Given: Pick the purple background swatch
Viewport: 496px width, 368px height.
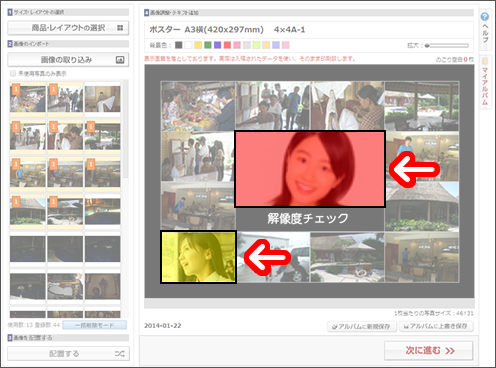Looking at the screenshot, I should [217, 45].
